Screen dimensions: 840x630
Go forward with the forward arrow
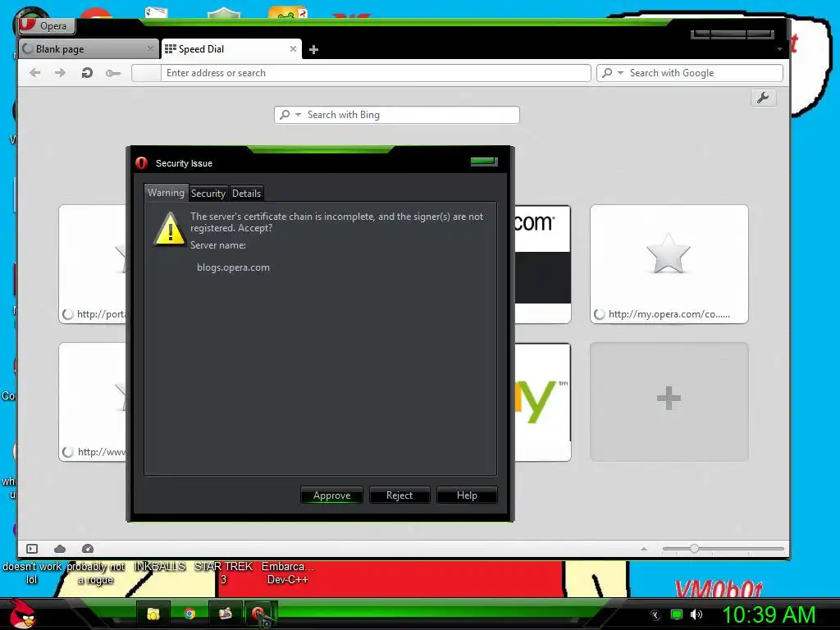pyautogui.click(x=60, y=73)
